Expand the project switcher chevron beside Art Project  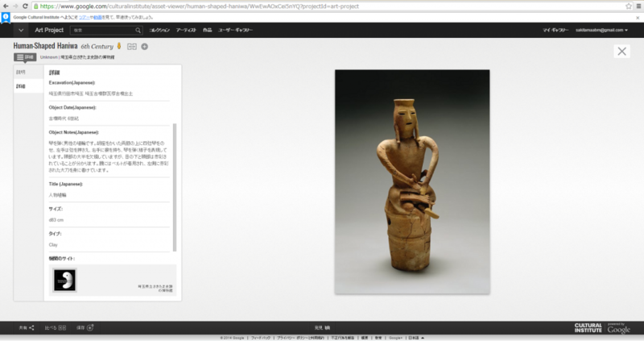point(21,30)
